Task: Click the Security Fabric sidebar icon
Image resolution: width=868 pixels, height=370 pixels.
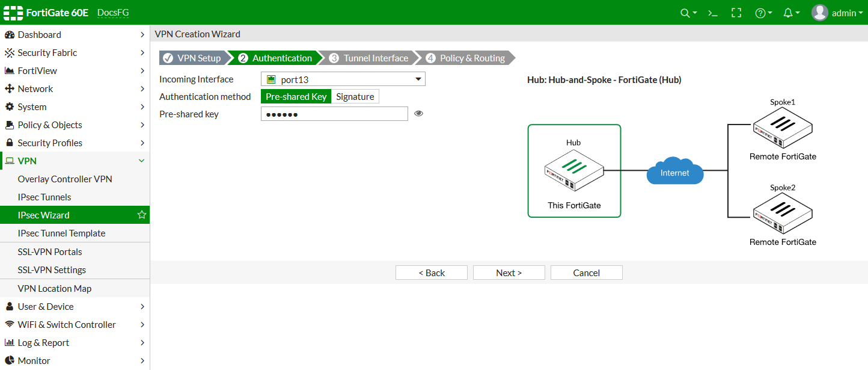Action: (x=10, y=52)
